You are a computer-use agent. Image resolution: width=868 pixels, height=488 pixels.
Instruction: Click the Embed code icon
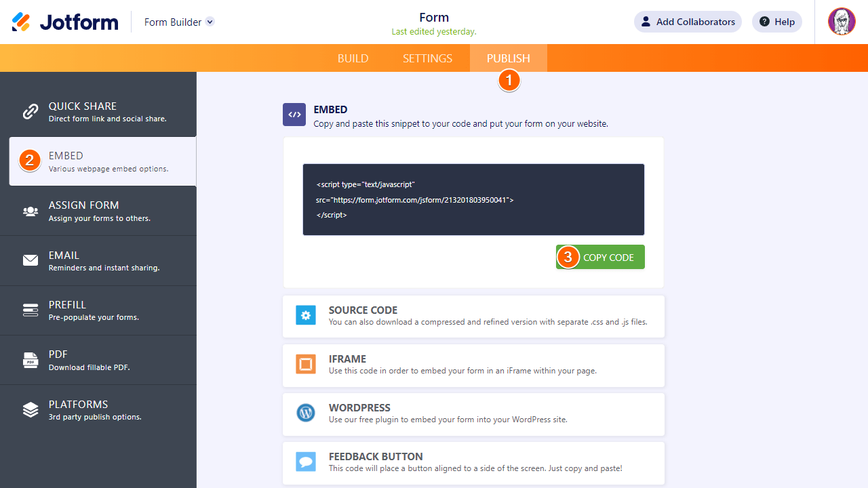pos(294,115)
